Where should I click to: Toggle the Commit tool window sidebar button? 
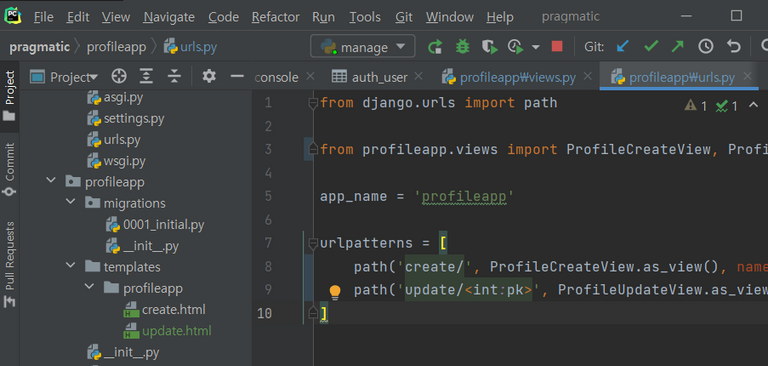click(x=9, y=170)
